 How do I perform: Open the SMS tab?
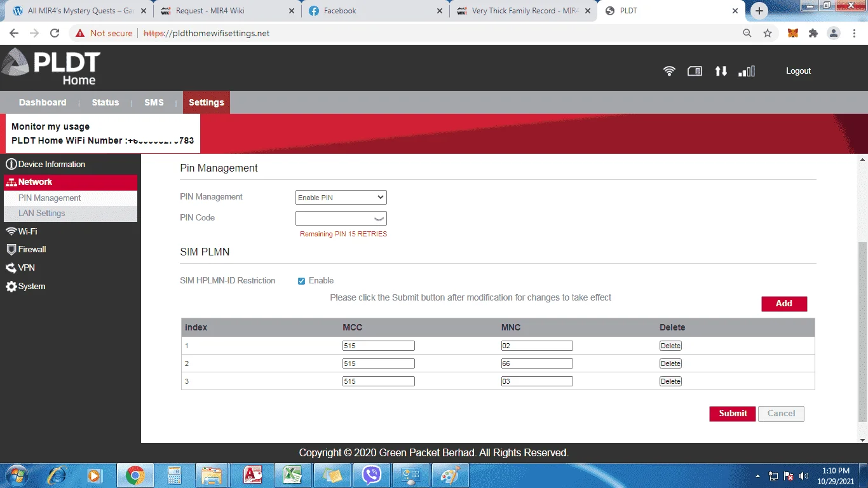[x=154, y=102]
